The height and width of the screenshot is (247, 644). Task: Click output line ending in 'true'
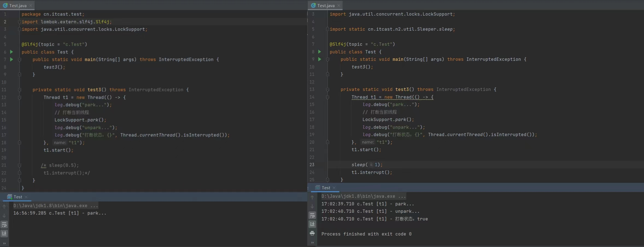(x=374, y=219)
